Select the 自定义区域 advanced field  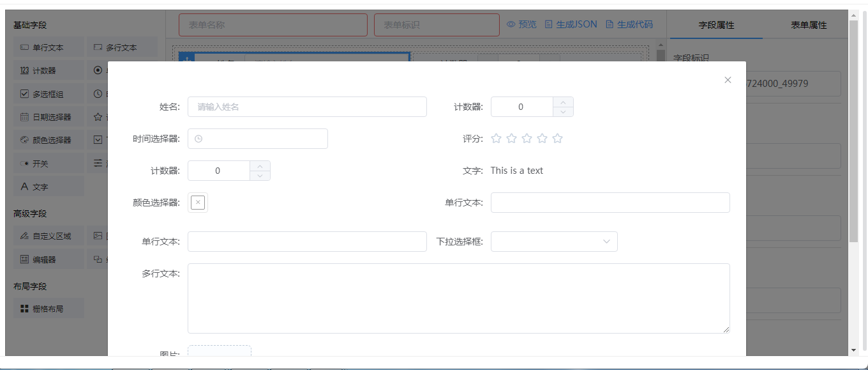(x=49, y=236)
